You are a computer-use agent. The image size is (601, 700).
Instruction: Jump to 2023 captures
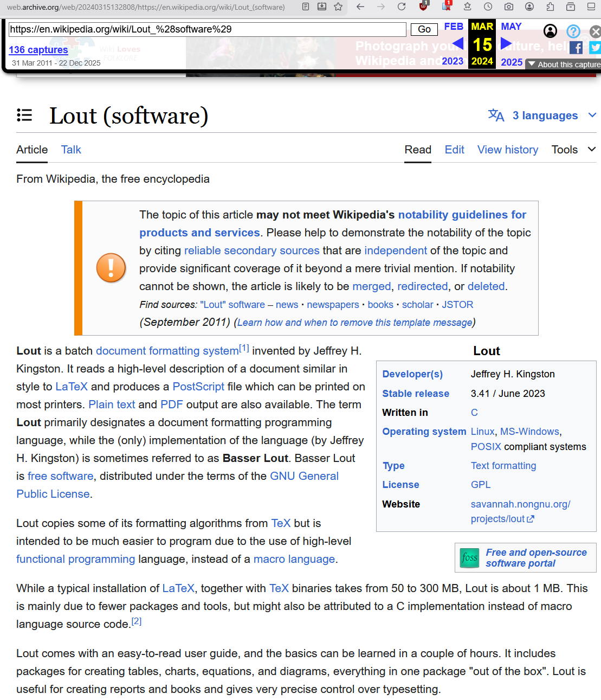453,61
